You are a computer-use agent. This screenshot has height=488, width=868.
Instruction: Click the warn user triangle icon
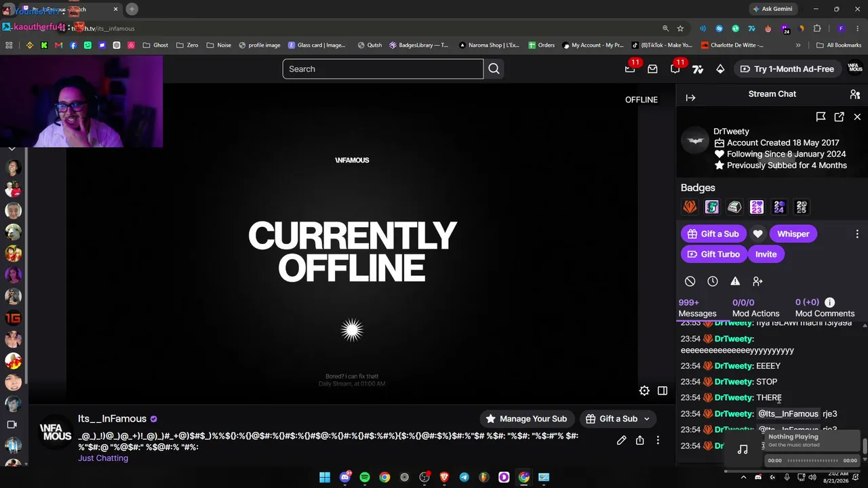735,281
